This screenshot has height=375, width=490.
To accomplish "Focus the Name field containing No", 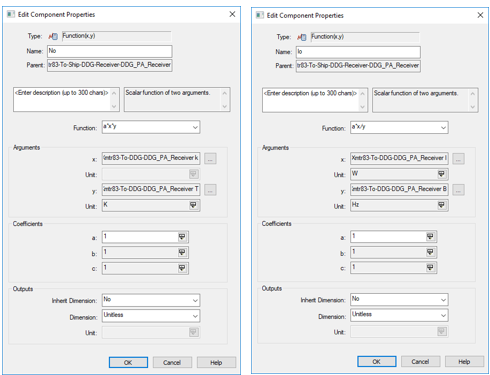I will (110, 51).
